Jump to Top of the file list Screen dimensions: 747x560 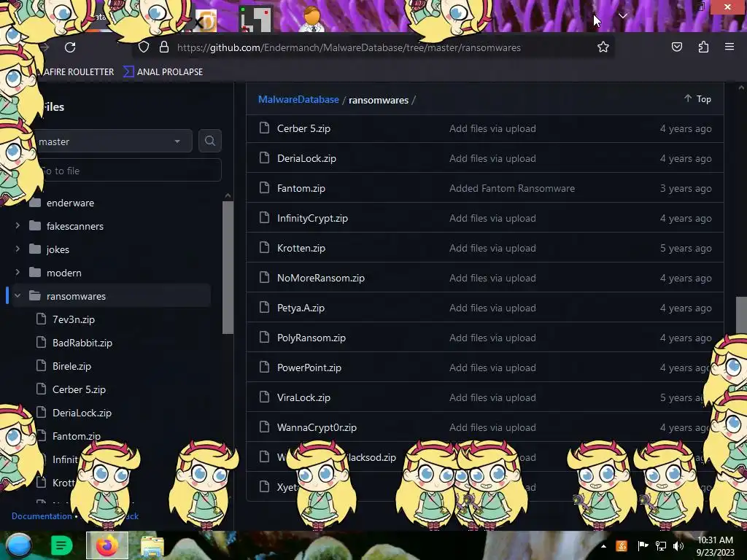(x=697, y=98)
